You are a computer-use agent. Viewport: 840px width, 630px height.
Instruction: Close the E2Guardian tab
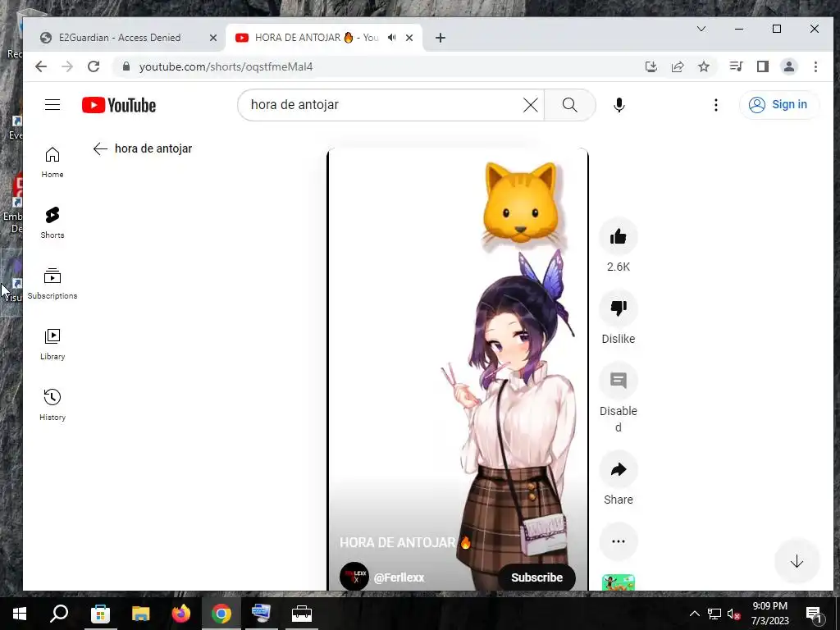213,38
